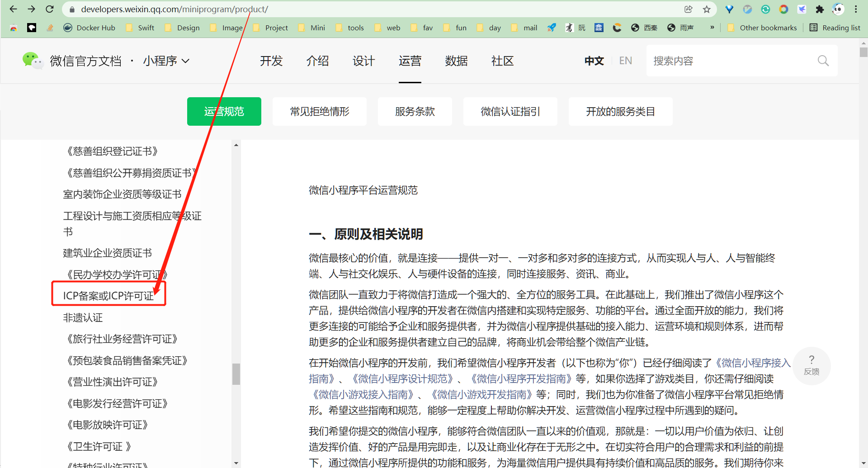
Task: Open the 西秦 bookmark
Action: [644, 28]
